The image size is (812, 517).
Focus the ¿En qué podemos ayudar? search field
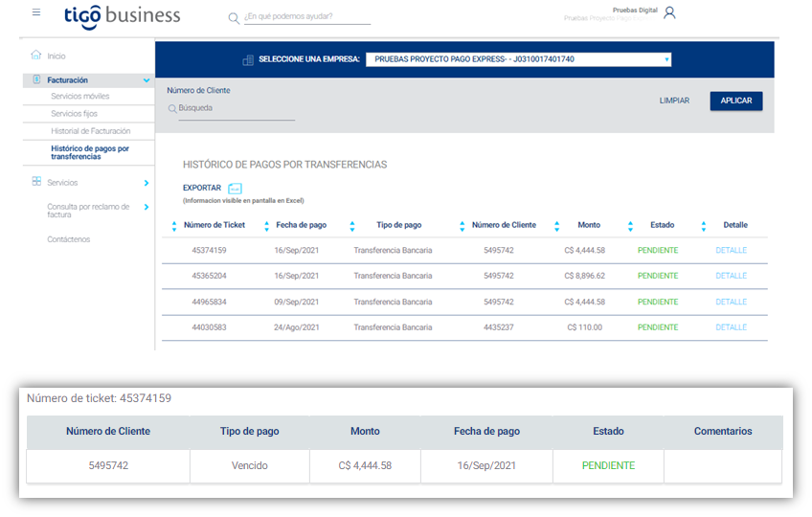(x=307, y=16)
